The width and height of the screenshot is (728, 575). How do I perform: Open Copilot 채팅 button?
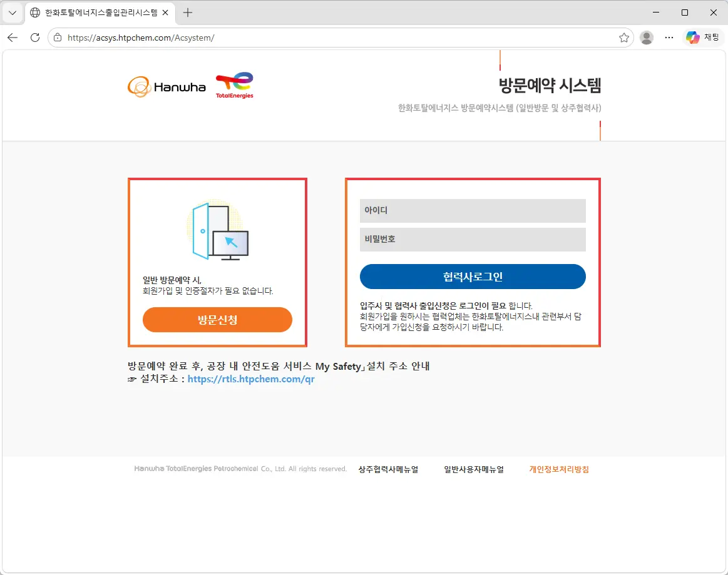point(703,38)
